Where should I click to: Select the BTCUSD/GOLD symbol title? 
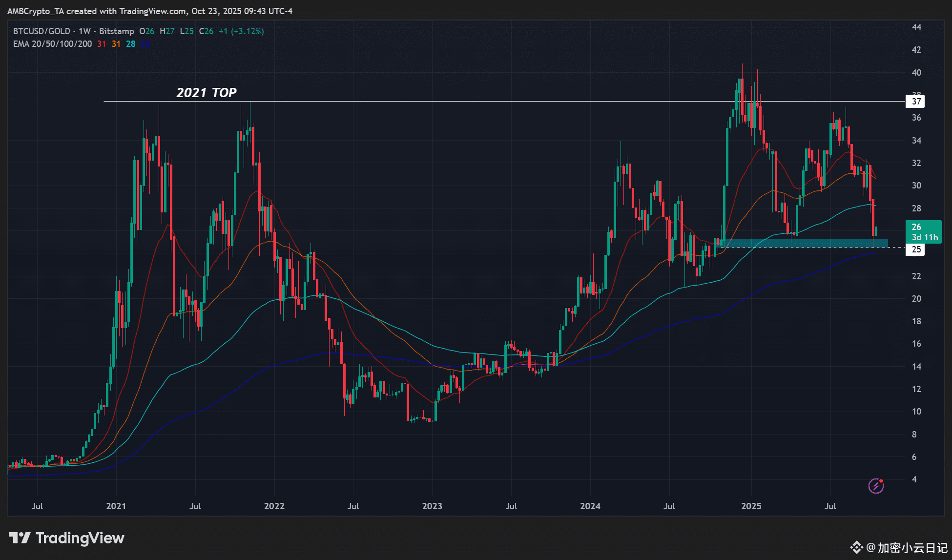[x=41, y=31]
